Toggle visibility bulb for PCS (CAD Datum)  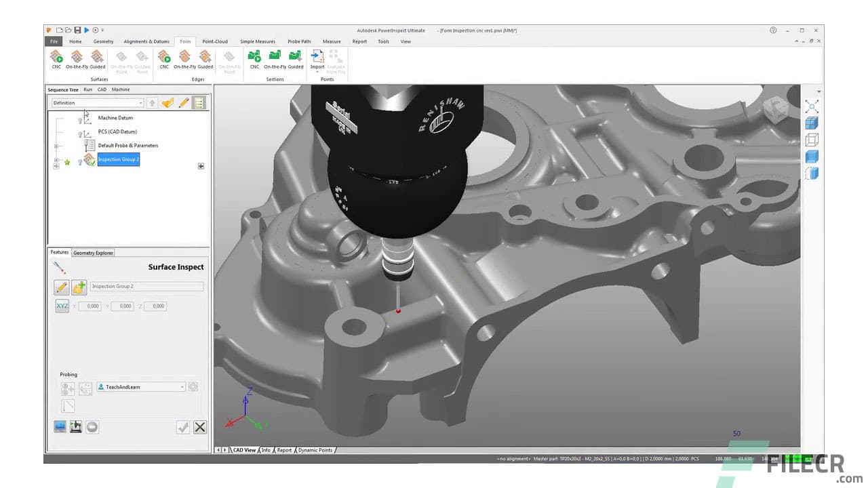80,134
